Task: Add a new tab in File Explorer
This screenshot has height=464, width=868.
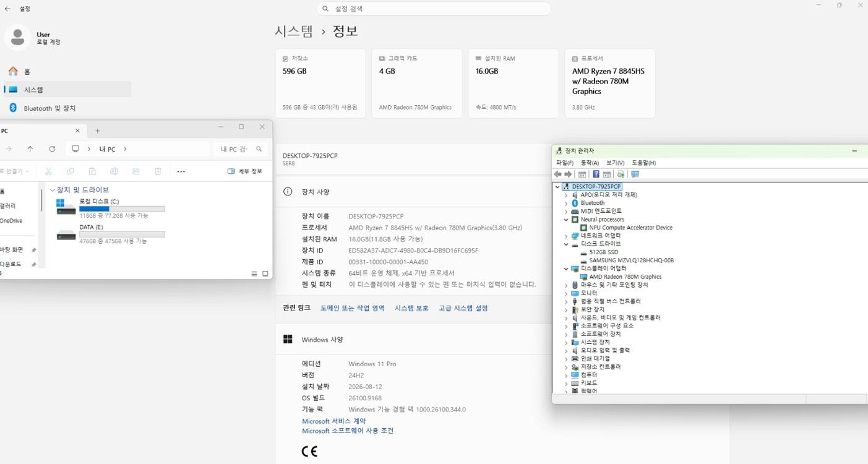Action: (x=97, y=131)
